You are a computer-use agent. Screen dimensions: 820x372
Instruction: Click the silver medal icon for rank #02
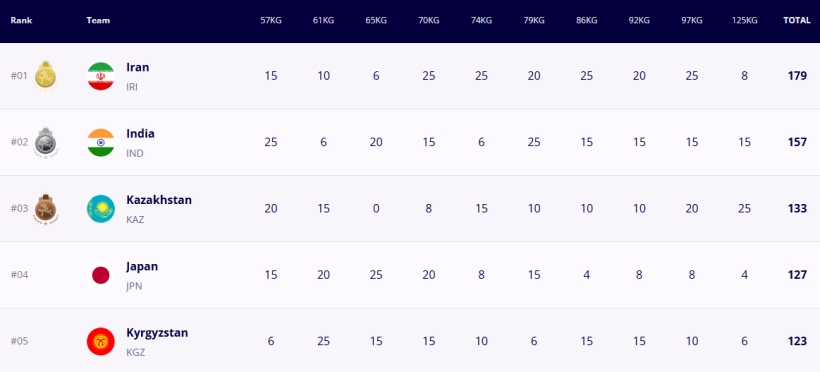pos(46,142)
